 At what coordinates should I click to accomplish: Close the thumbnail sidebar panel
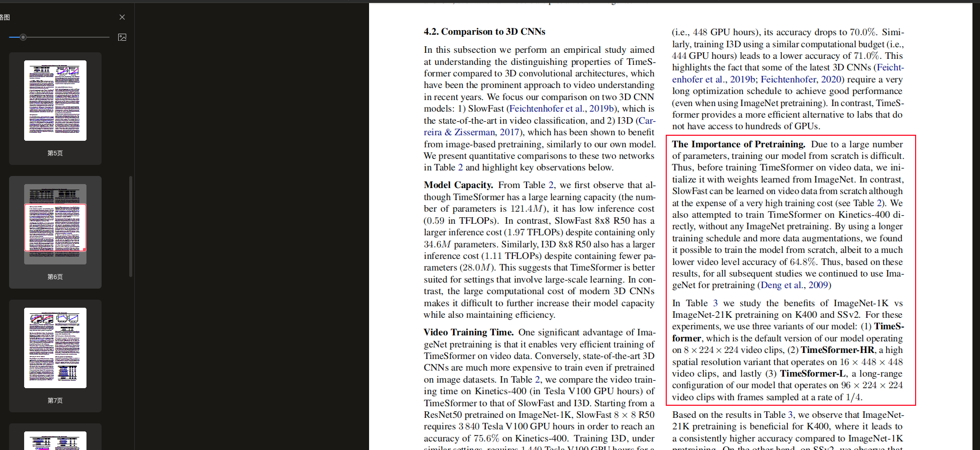(x=122, y=17)
